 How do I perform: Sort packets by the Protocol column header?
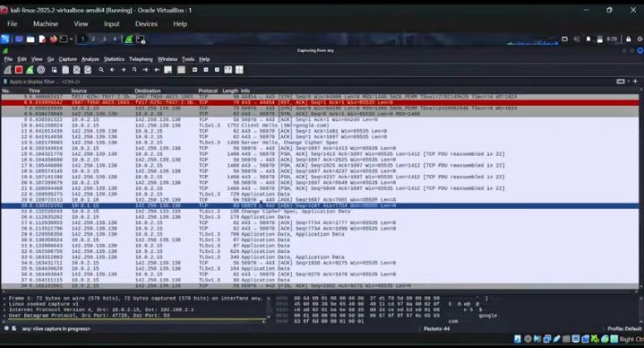(x=208, y=91)
